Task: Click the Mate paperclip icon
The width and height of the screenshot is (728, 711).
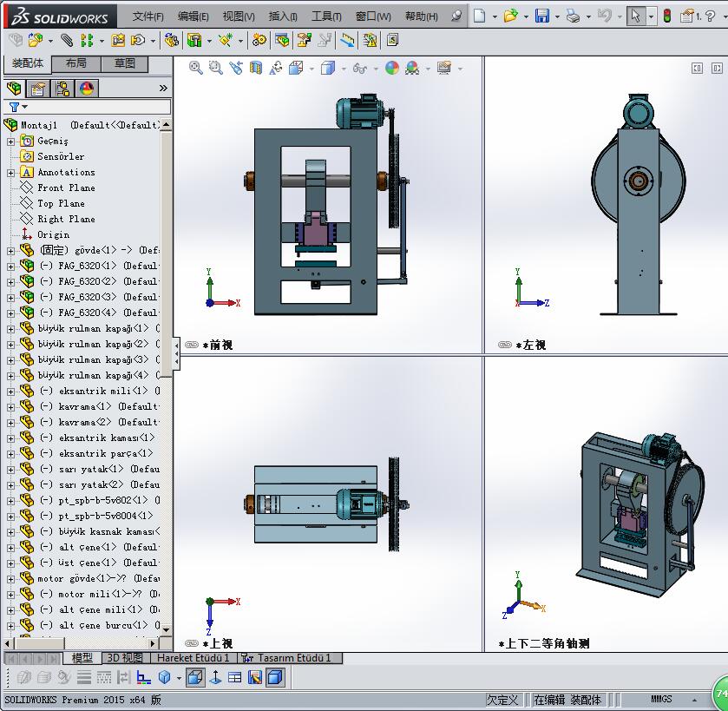Action: coord(67,41)
